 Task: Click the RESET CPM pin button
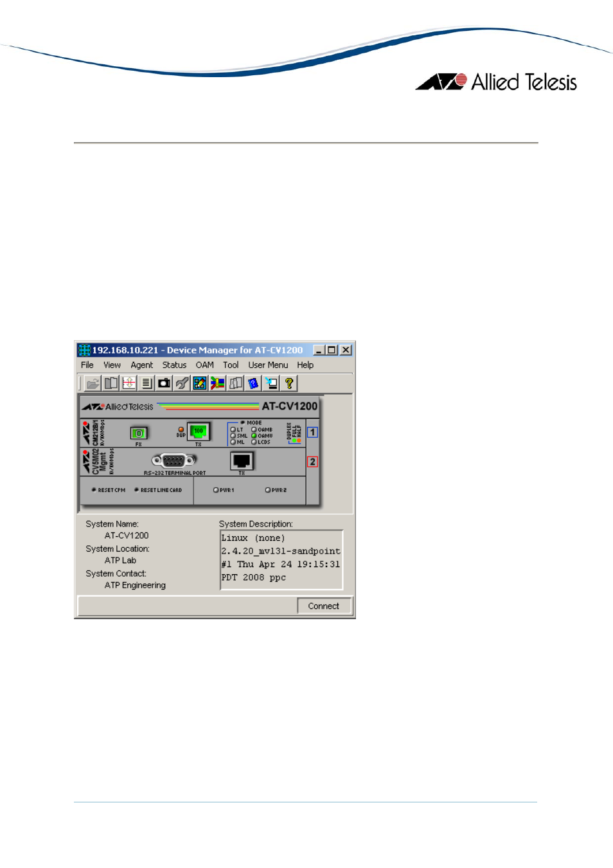pos(94,490)
